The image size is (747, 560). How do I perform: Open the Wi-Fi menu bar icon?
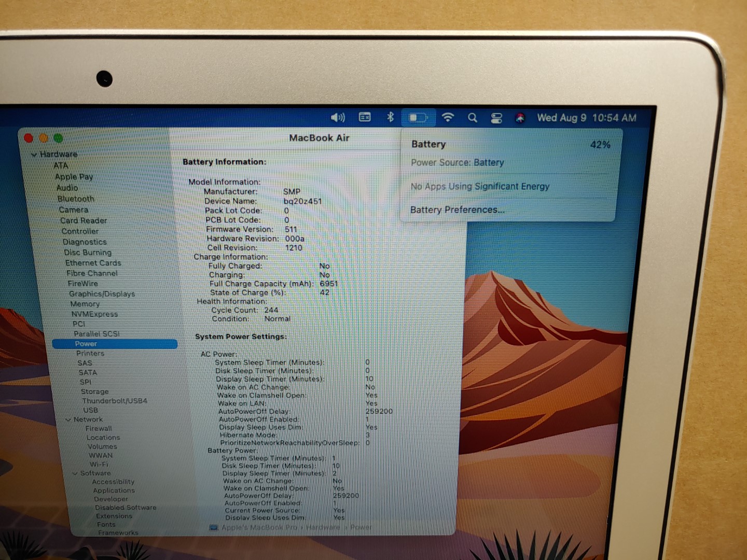click(x=448, y=117)
